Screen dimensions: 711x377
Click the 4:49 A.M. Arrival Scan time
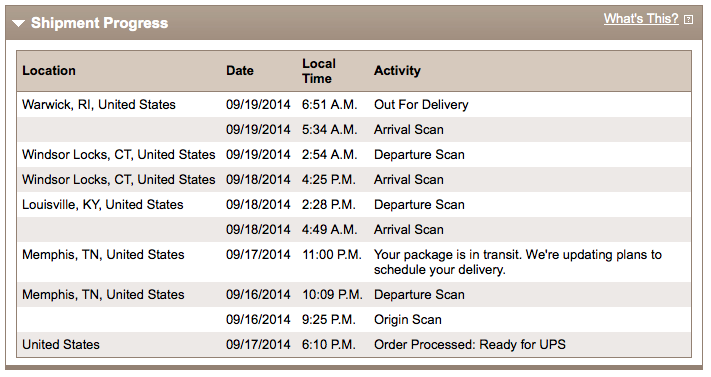click(x=330, y=230)
